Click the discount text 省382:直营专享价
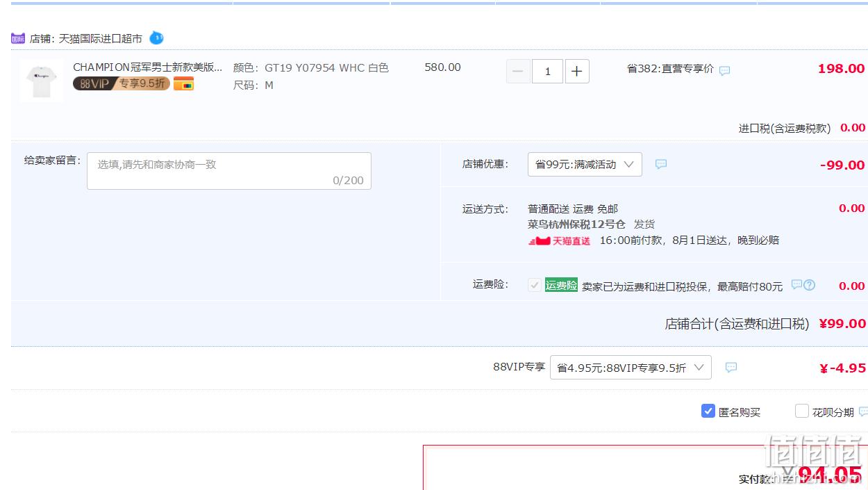The image size is (868, 490). 670,68
